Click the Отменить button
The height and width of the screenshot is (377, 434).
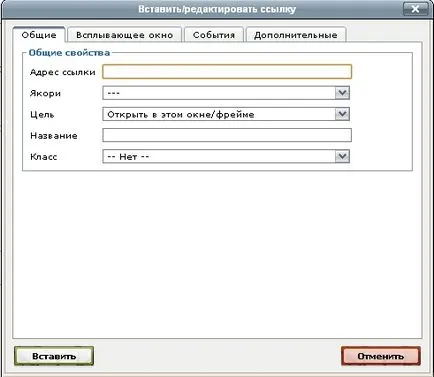(x=381, y=356)
